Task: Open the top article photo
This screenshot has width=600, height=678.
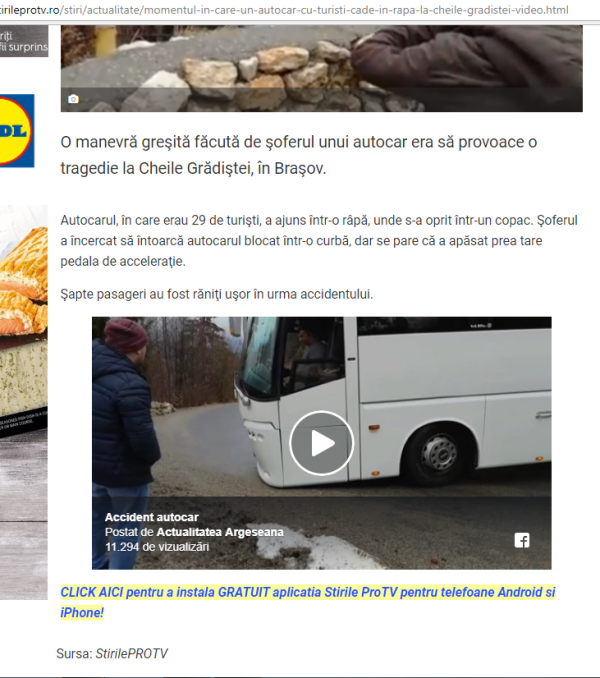Action: pyautogui.click(x=322, y=68)
